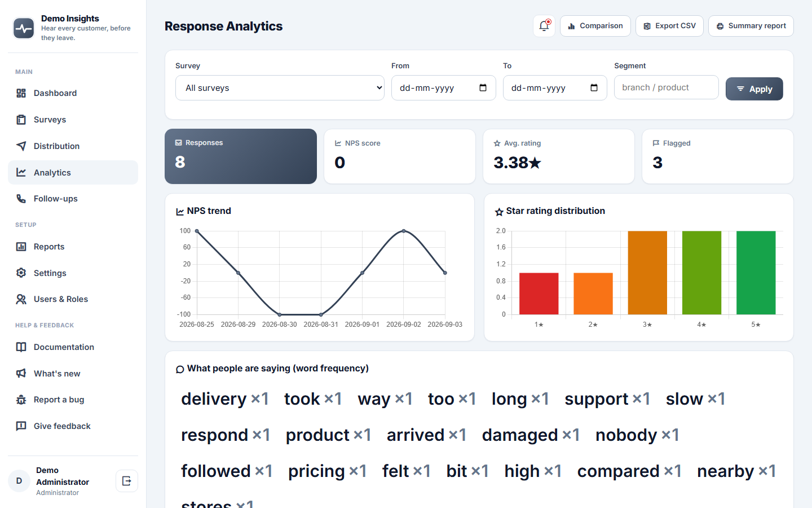This screenshot has width=812, height=508.
Task: Open the From date calendar picker icon
Action: point(483,87)
